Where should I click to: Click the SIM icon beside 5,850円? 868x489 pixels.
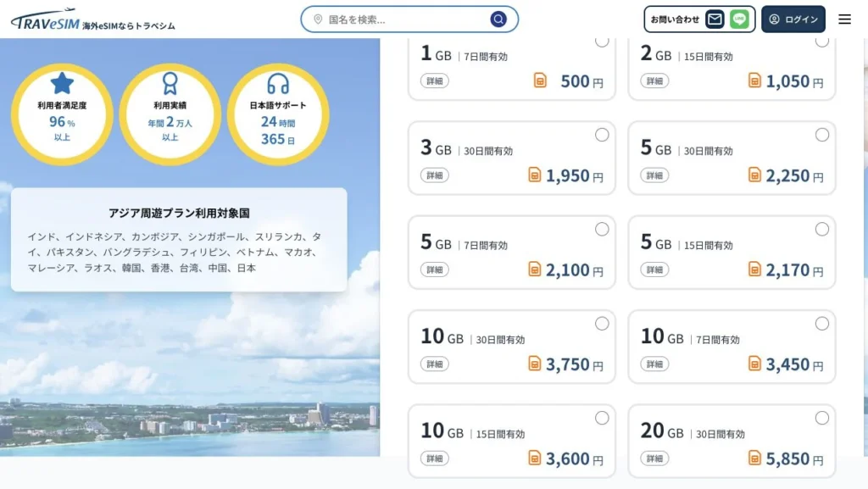pos(754,458)
